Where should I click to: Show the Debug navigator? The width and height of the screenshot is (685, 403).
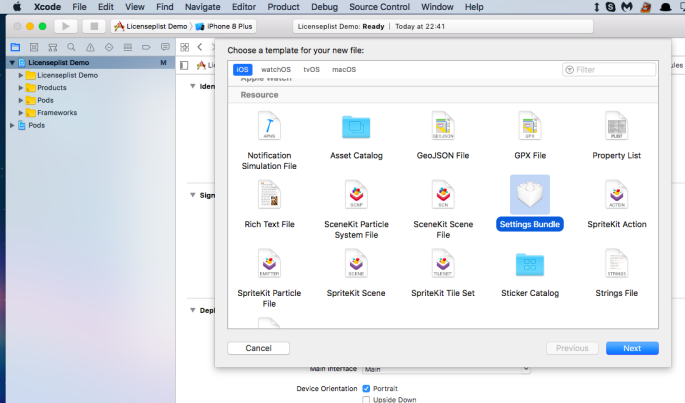point(128,47)
